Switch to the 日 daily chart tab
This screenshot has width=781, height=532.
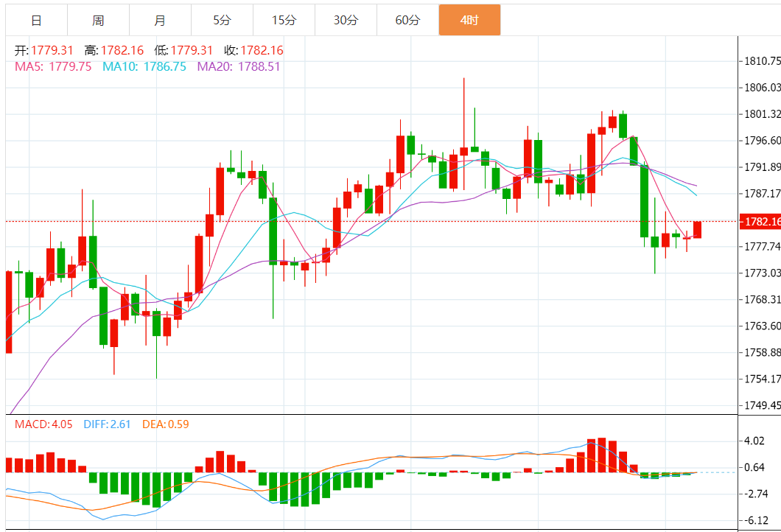tap(36, 21)
